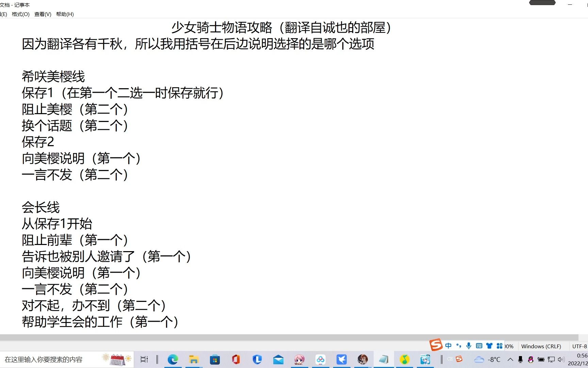Click the battery tray icon
The image size is (588, 368).
tap(541, 359)
